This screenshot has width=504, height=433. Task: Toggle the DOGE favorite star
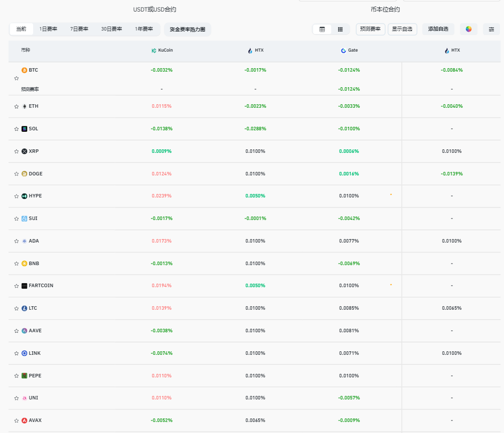(x=17, y=174)
